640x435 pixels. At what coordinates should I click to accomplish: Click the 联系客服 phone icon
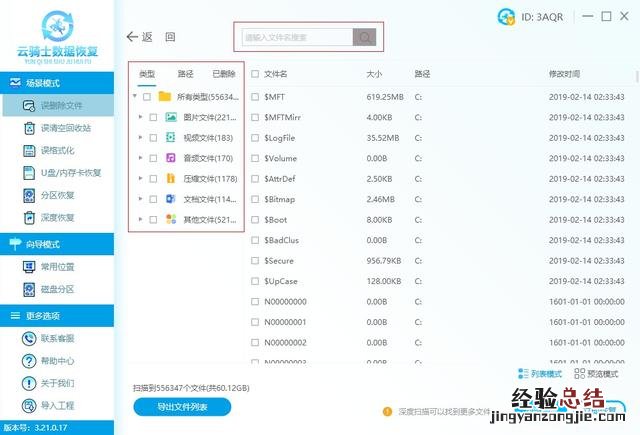tap(29, 339)
